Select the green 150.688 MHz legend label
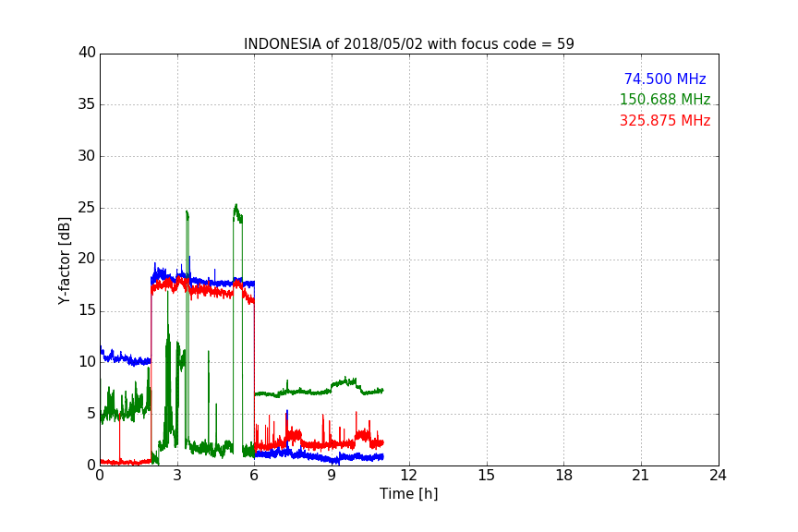 tap(665, 99)
